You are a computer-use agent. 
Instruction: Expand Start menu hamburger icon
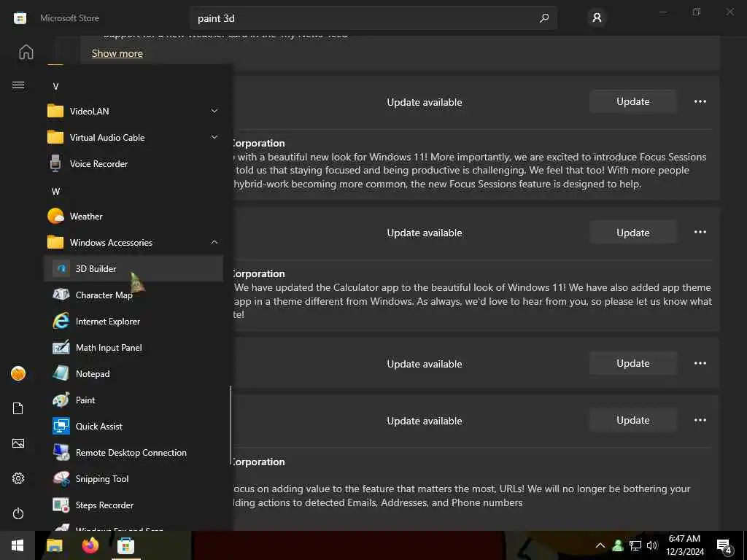pos(18,85)
